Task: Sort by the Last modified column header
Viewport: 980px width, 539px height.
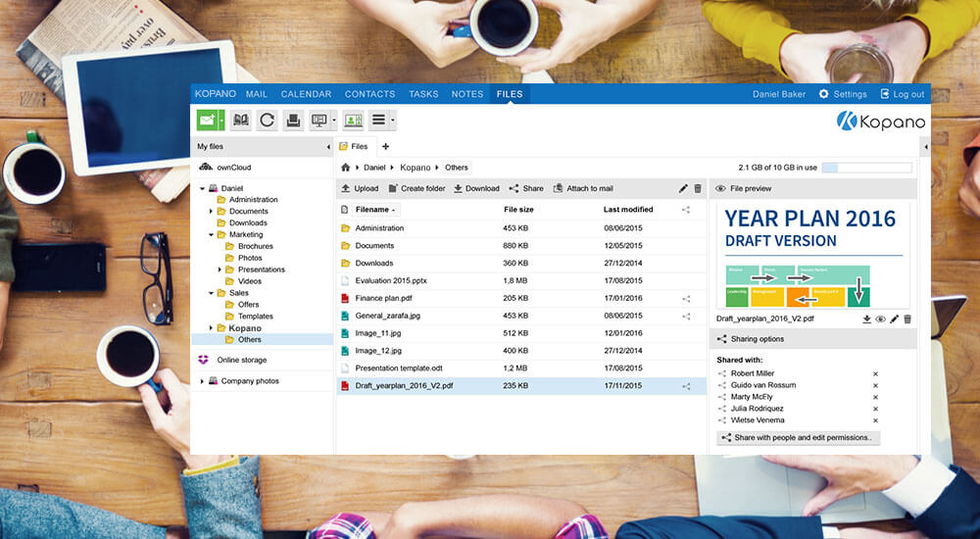Action: [x=628, y=210]
